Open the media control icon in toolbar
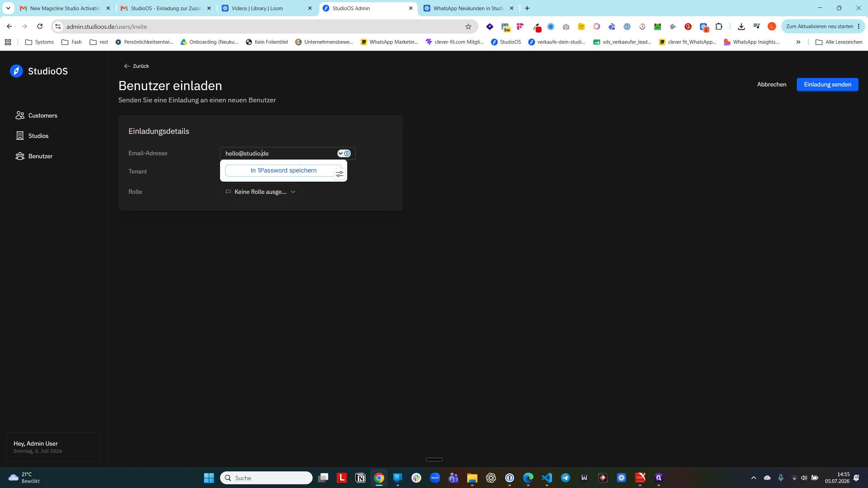Screen dimensions: 868x488 pos(756,26)
